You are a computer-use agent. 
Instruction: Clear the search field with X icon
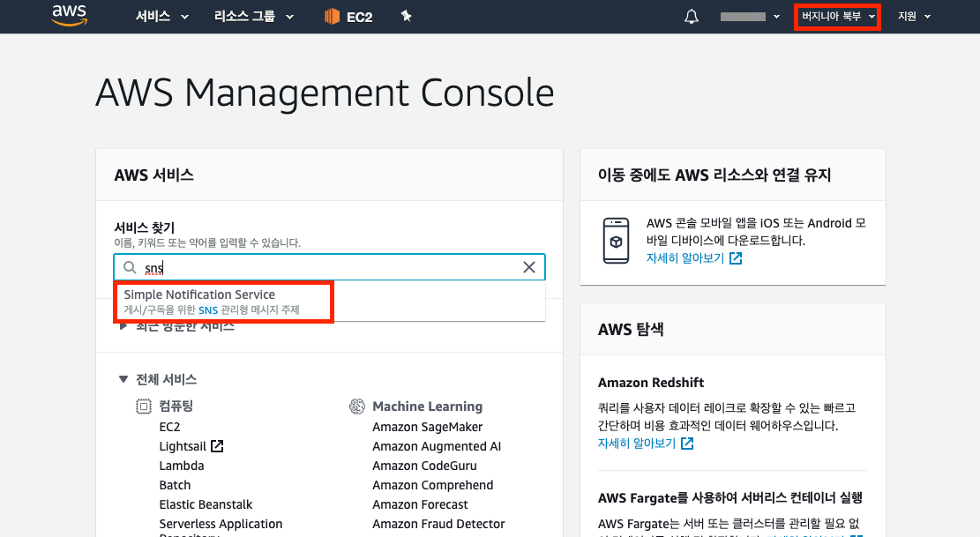528,267
